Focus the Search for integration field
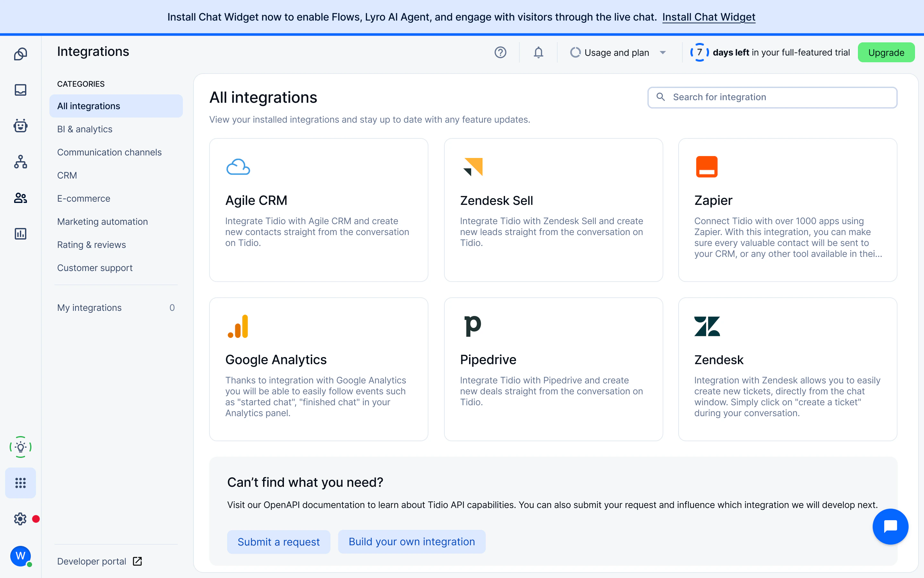 (773, 97)
